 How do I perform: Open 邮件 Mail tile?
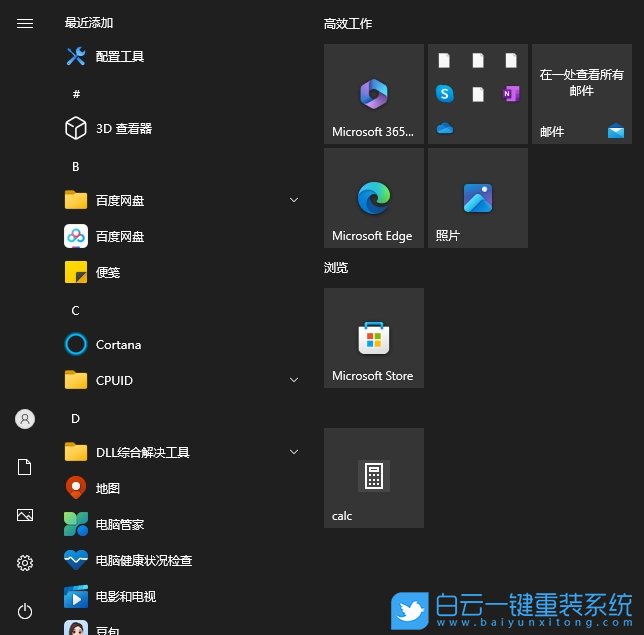pos(582,94)
